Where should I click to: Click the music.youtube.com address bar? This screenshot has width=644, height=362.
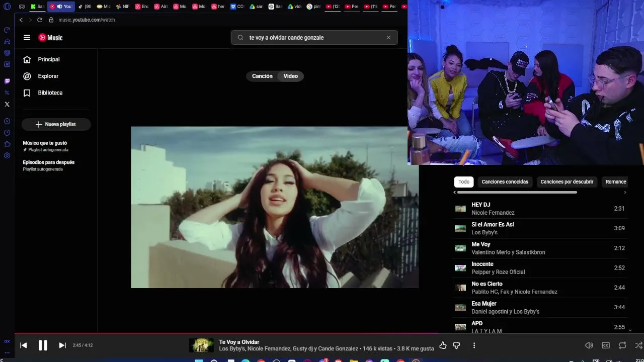87,20
